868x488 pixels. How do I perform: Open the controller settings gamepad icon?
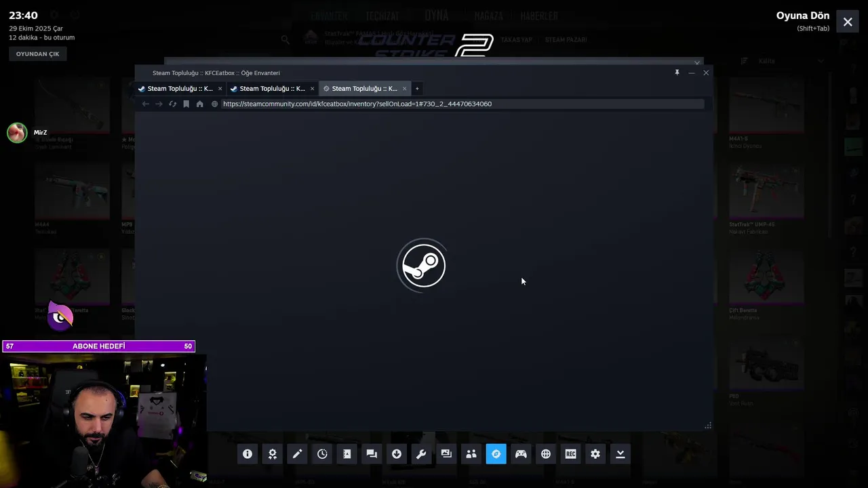click(x=521, y=454)
